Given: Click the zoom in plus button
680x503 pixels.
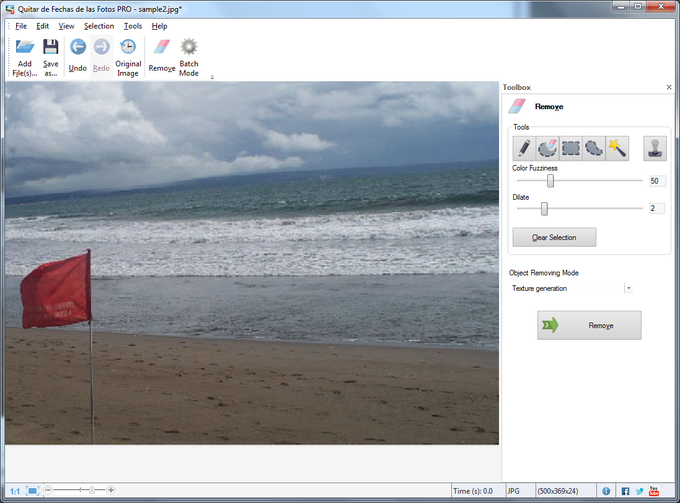Looking at the screenshot, I should [x=111, y=490].
